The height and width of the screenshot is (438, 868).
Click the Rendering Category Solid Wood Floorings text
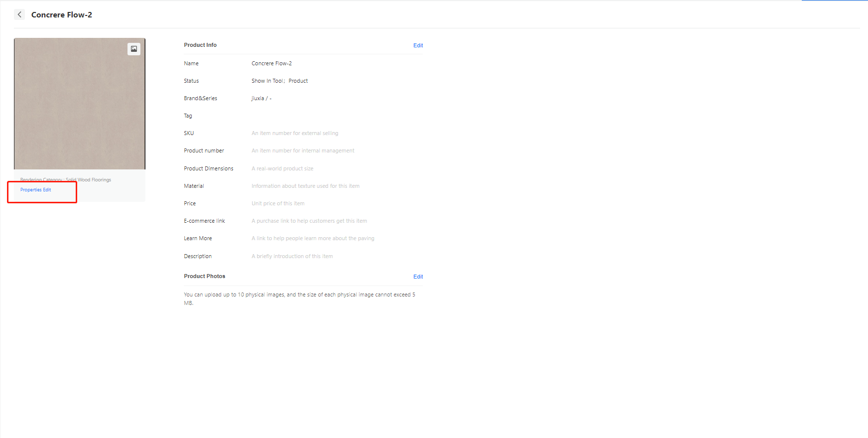pyautogui.click(x=66, y=180)
